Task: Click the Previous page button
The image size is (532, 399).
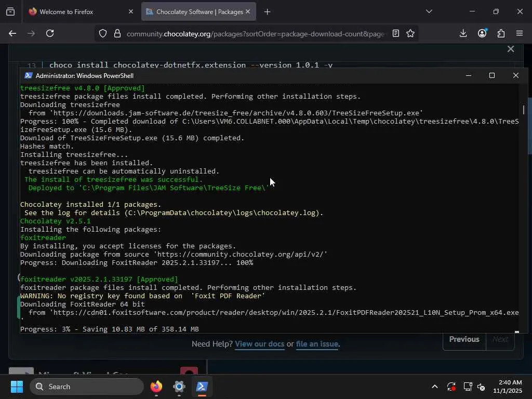Action: coord(464,339)
